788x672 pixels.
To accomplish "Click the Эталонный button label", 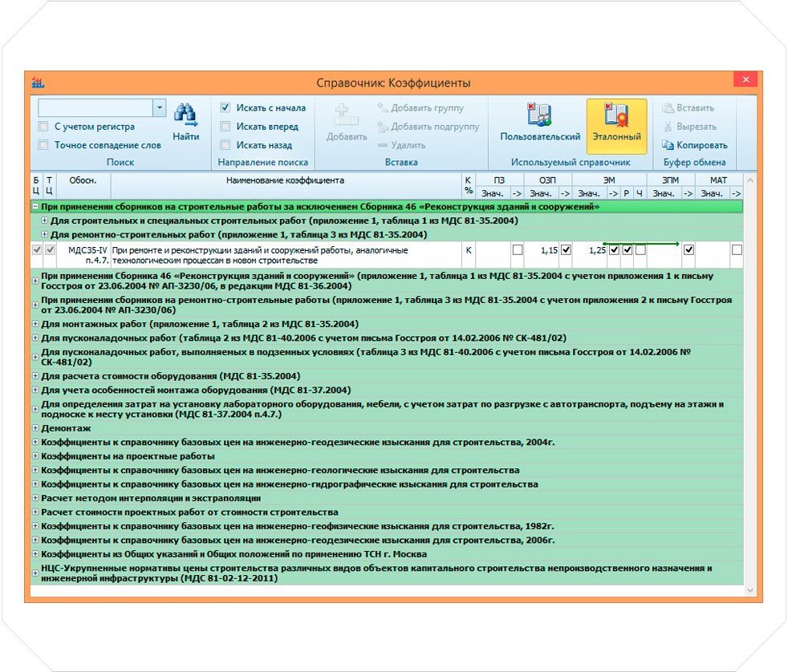I will (616, 136).
